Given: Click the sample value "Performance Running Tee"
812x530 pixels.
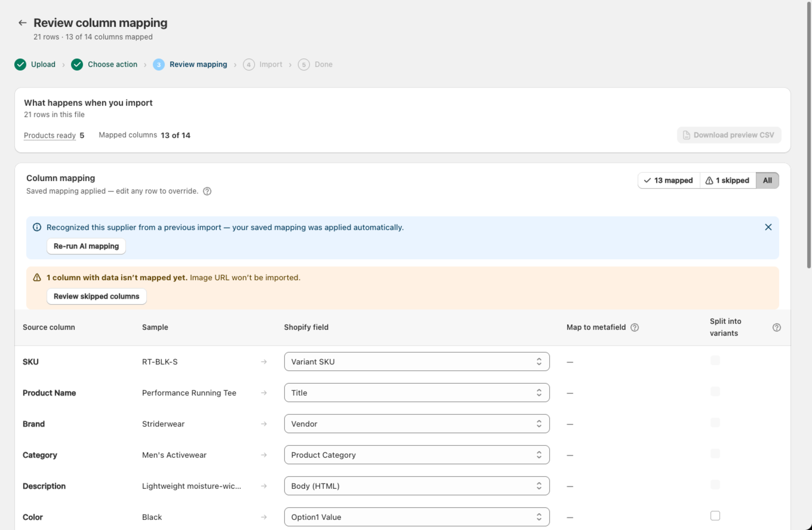Looking at the screenshot, I should pyautogui.click(x=189, y=393).
